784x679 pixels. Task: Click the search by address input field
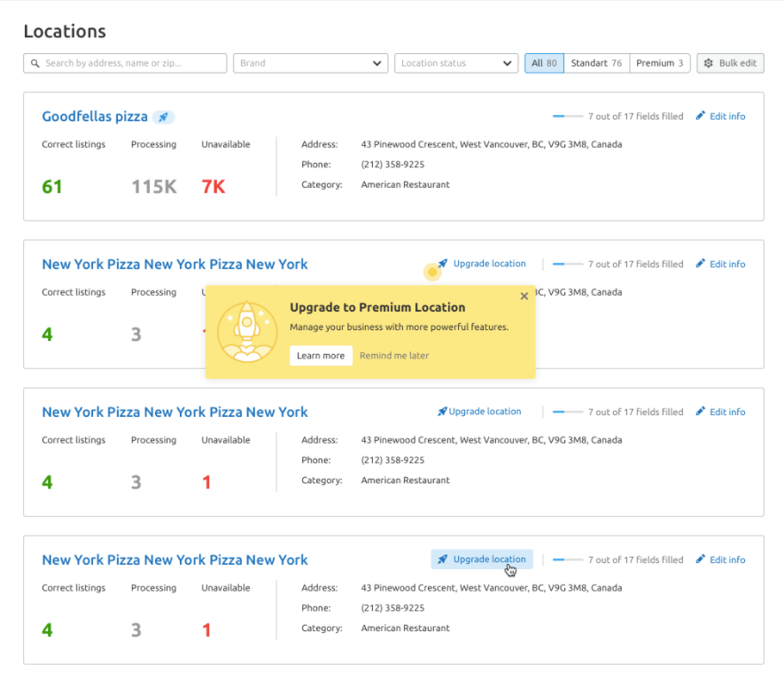[x=124, y=63]
